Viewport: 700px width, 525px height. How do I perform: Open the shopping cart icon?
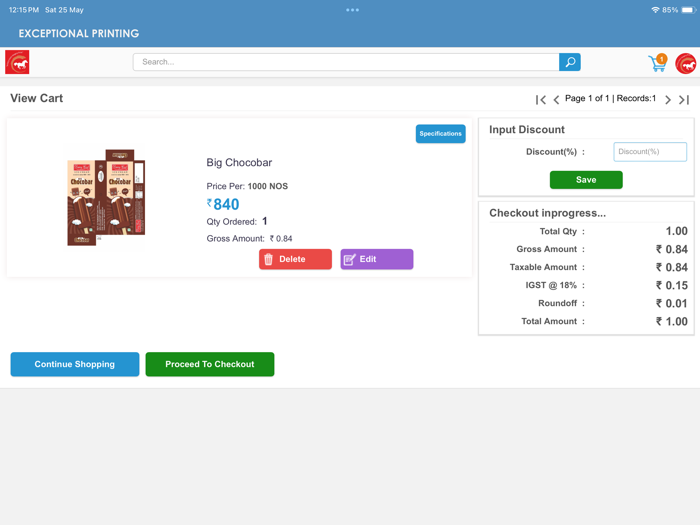pos(658,63)
